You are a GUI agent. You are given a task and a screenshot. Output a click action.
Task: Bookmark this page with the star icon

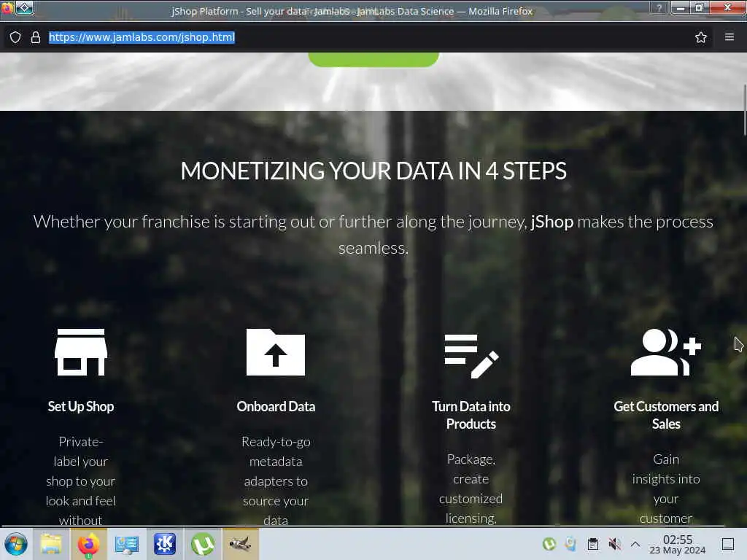[701, 37]
